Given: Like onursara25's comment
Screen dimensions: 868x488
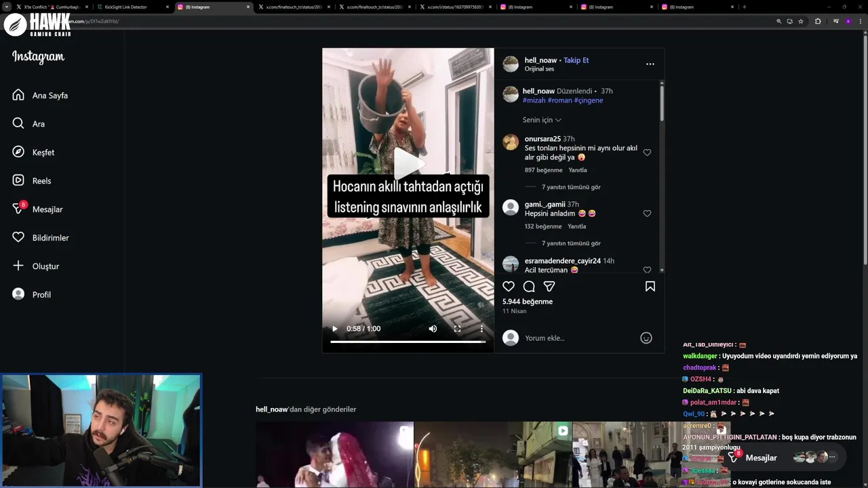Looking at the screenshot, I should [647, 152].
